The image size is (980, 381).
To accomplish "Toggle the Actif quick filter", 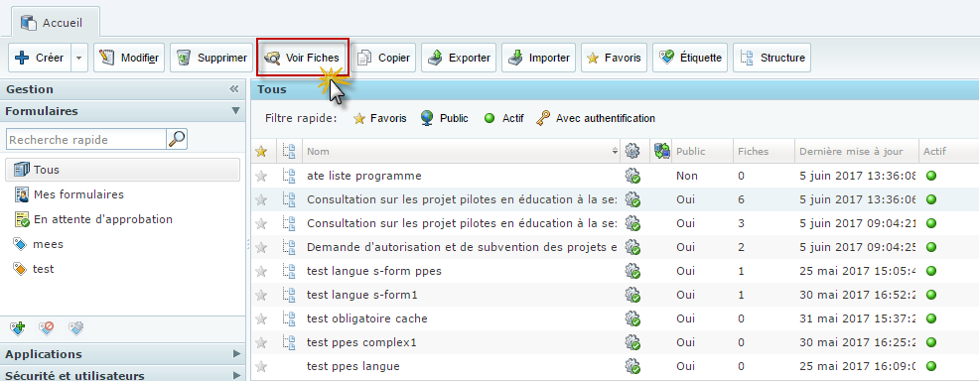I will pyautogui.click(x=503, y=118).
